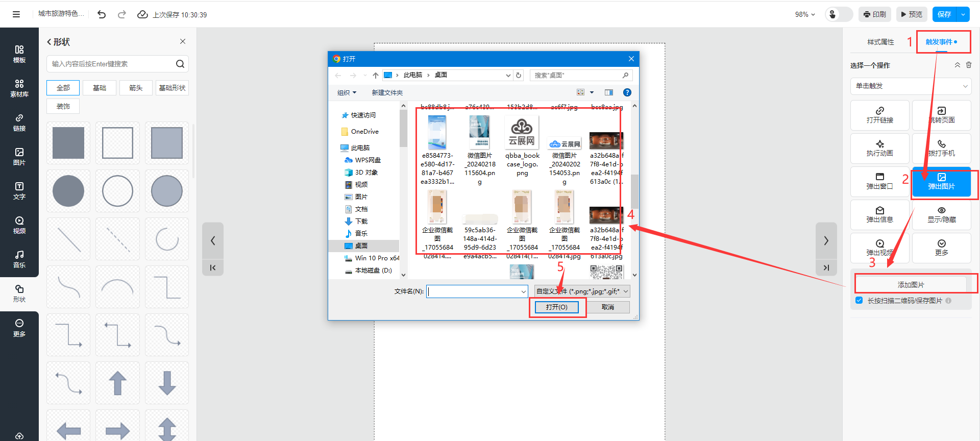
Task: Select the 箭头 shape category tab
Action: [136, 88]
